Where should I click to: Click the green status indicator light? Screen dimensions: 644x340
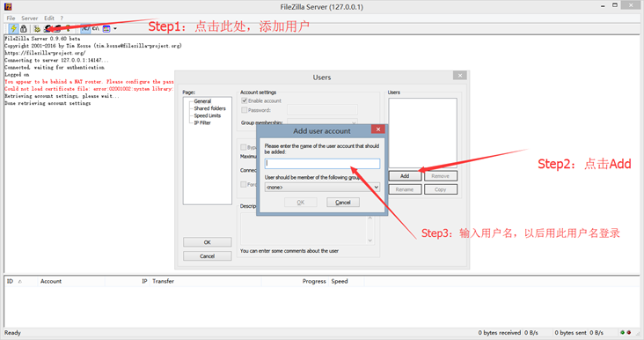pyautogui.click(x=622, y=332)
